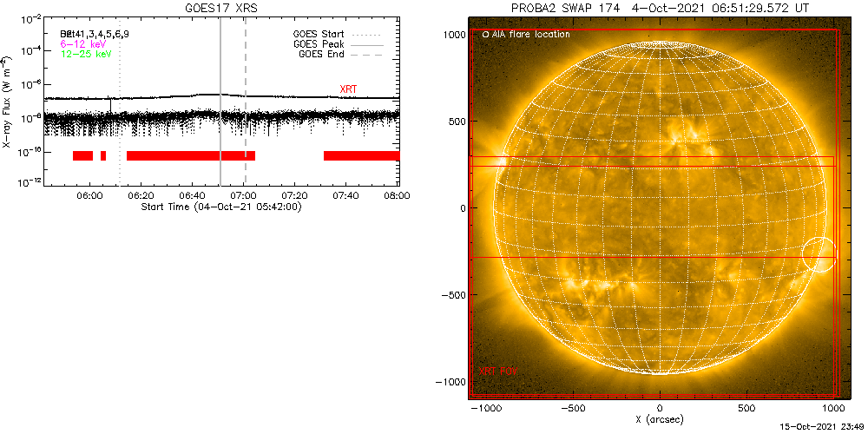Click the red XRT FOV label
868x434 pixels.
[497, 371]
